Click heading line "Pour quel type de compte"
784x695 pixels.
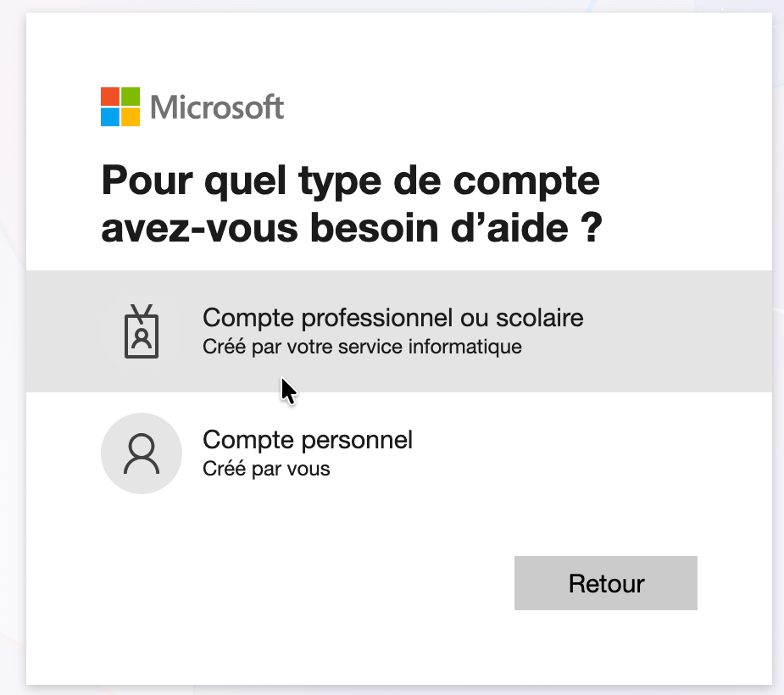[x=350, y=181]
